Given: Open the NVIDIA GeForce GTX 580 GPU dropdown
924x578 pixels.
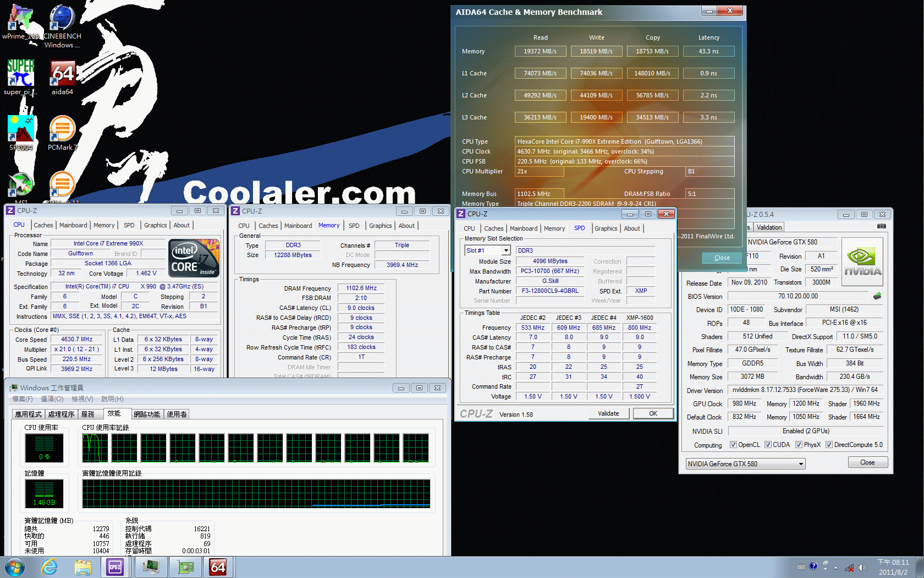Looking at the screenshot, I should (745, 464).
